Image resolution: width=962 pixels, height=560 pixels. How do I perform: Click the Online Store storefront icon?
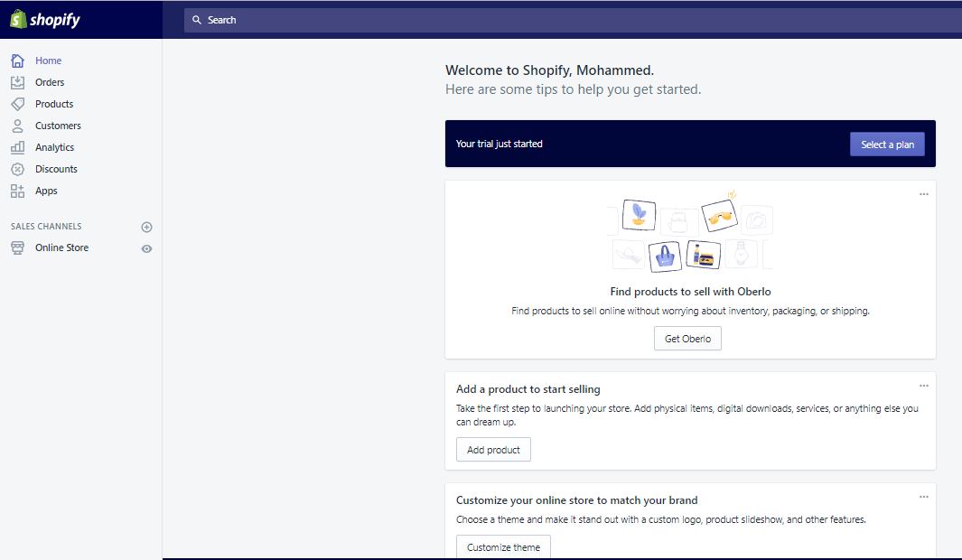[18, 247]
